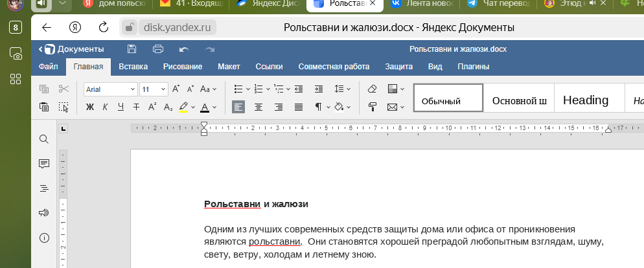The width and height of the screenshot is (644, 268).
Task: Expand bulleted list options
Action: (x=248, y=89)
